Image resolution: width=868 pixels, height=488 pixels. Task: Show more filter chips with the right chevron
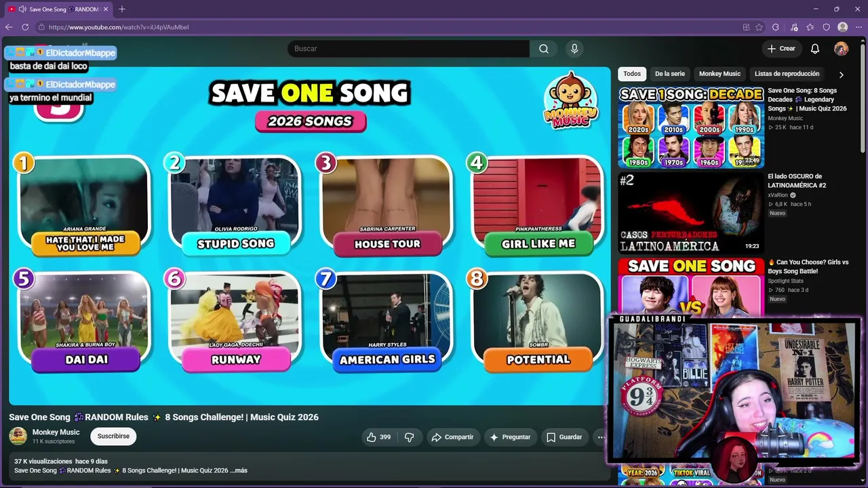click(842, 75)
